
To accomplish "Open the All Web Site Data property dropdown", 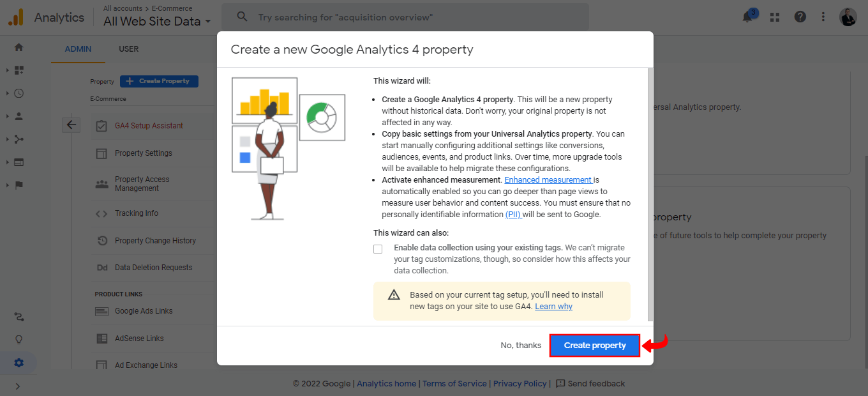I will 153,21.
